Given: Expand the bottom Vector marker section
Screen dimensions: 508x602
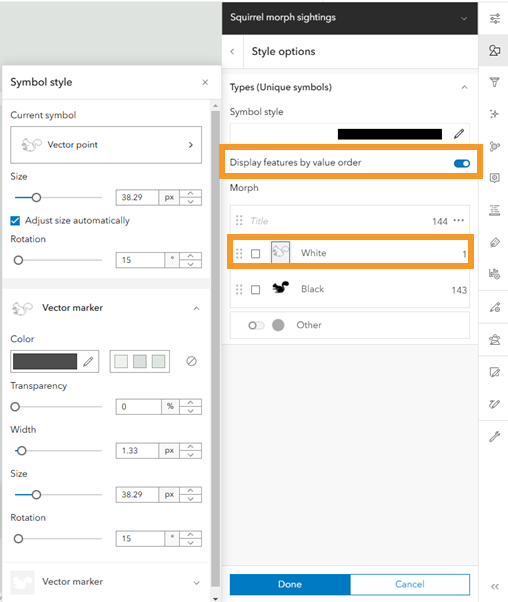Looking at the screenshot, I should click(196, 583).
